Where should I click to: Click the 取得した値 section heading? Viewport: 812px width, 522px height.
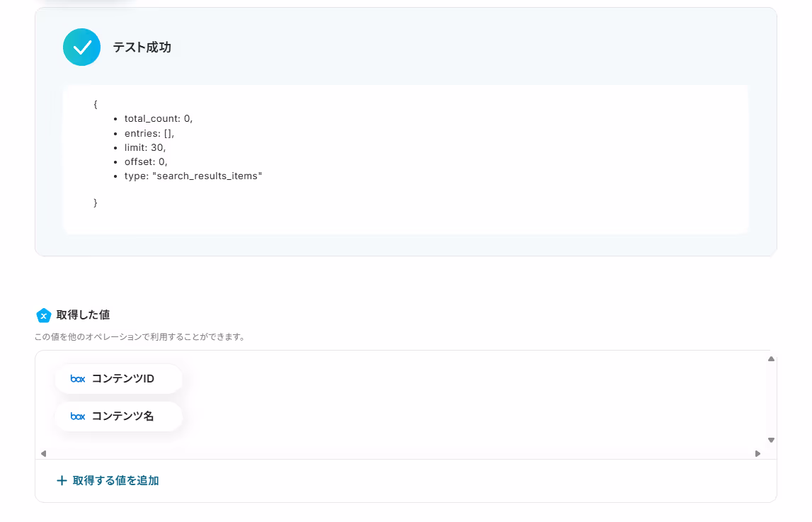click(83, 315)
